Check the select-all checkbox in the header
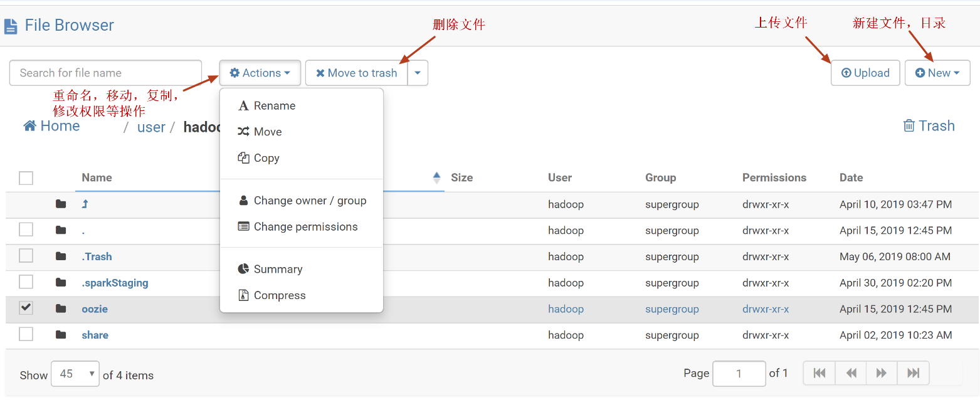 [x=26, y=178]
